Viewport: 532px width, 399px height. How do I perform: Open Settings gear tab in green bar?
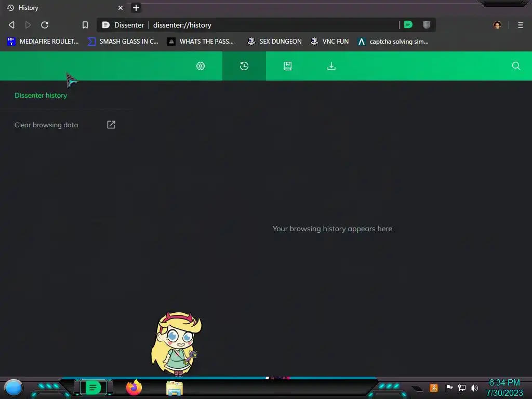201,66
